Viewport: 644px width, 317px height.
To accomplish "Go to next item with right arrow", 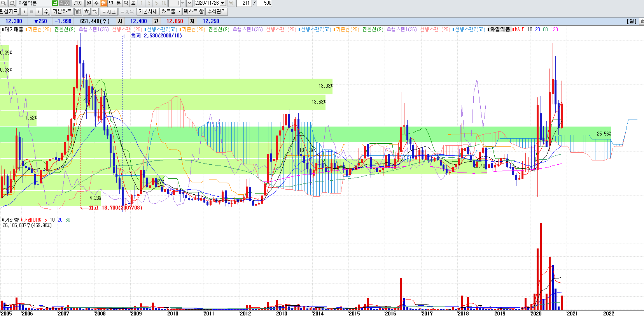I will click(38, 12).
